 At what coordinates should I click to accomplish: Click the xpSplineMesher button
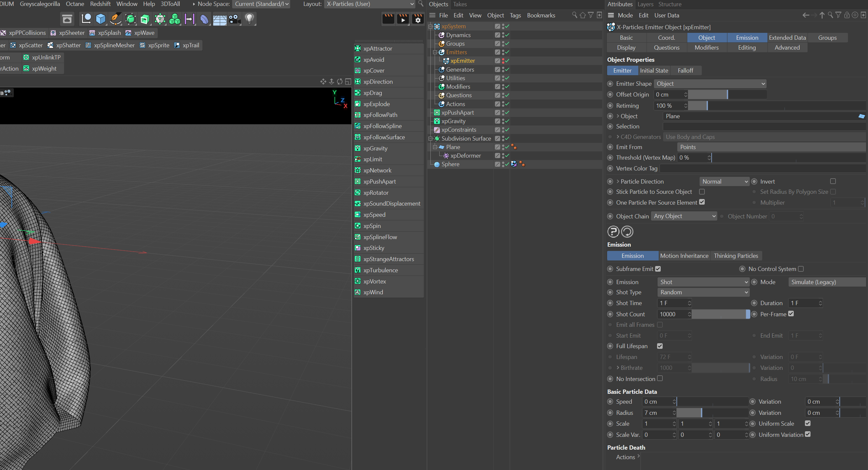[x=110, y=45]
